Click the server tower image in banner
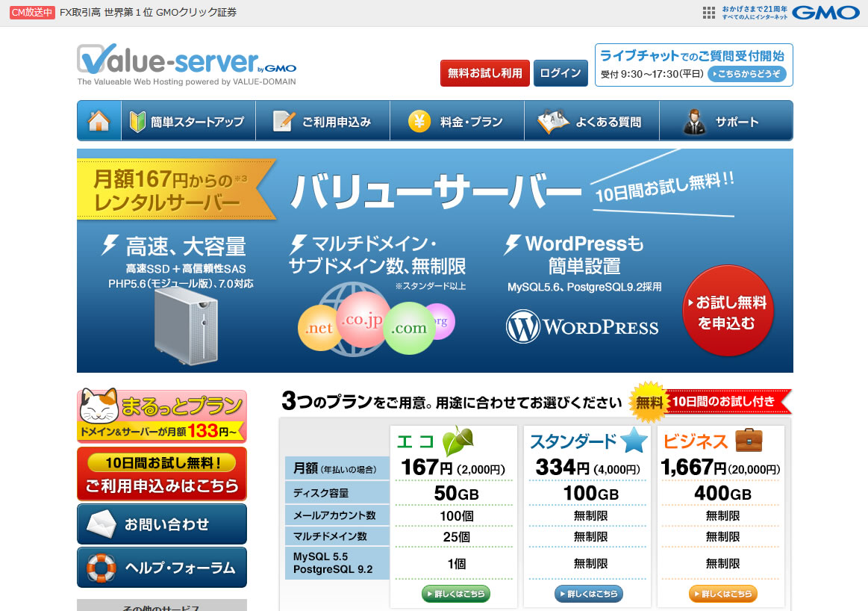 point(186,325)
